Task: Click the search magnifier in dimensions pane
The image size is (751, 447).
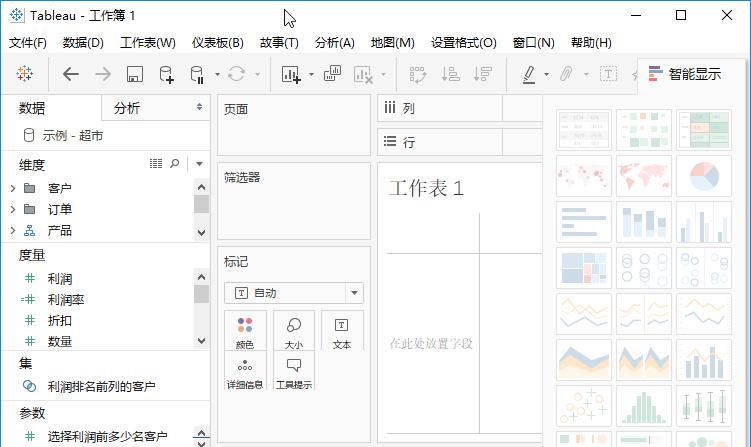Action: (x=175, y=163)
